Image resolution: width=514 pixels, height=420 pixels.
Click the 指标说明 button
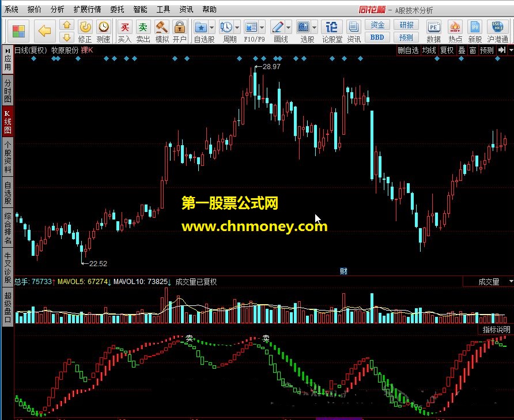496,330
